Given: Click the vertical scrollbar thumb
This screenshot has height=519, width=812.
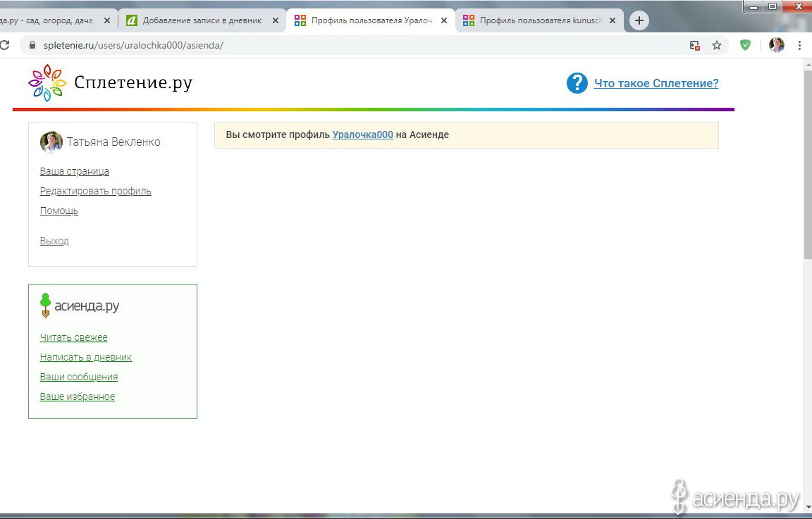Looking at the screenshot, I should click(x=808, y=165).
